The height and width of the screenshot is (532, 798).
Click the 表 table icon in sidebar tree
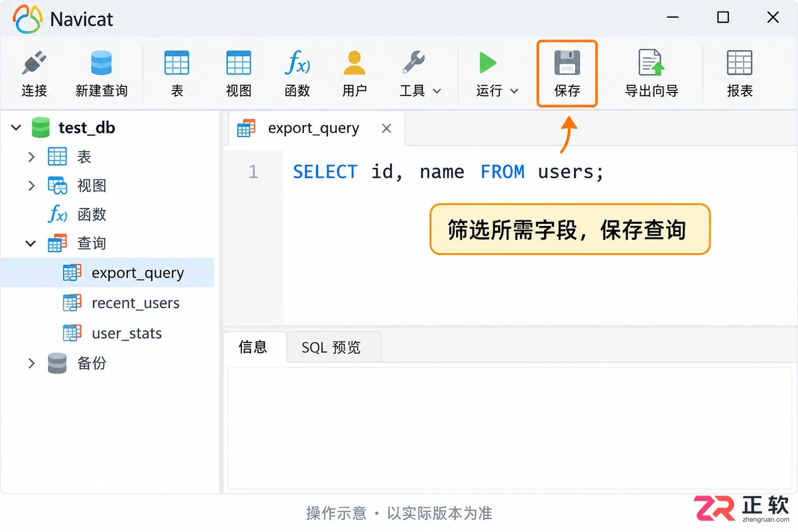[57, 157]
